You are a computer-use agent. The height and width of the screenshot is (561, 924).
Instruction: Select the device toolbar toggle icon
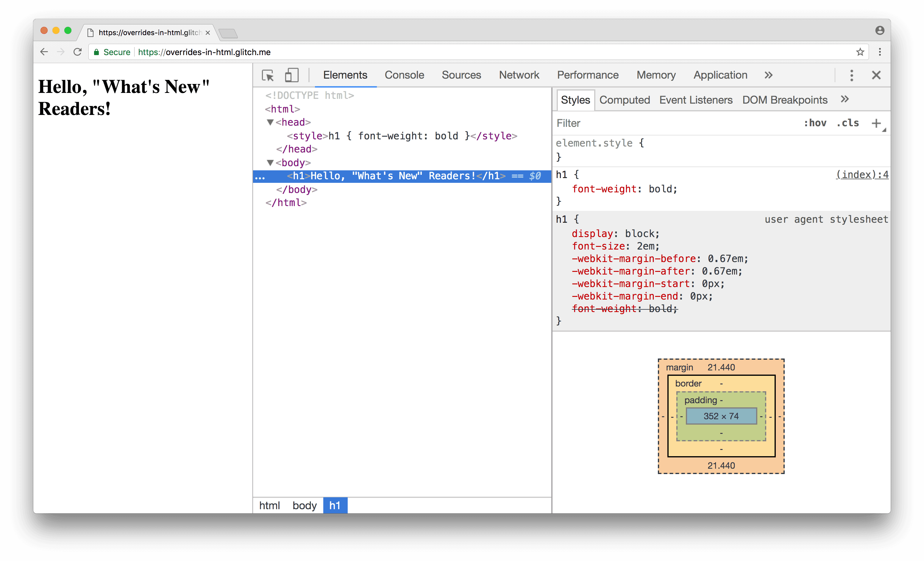point(291,74)
